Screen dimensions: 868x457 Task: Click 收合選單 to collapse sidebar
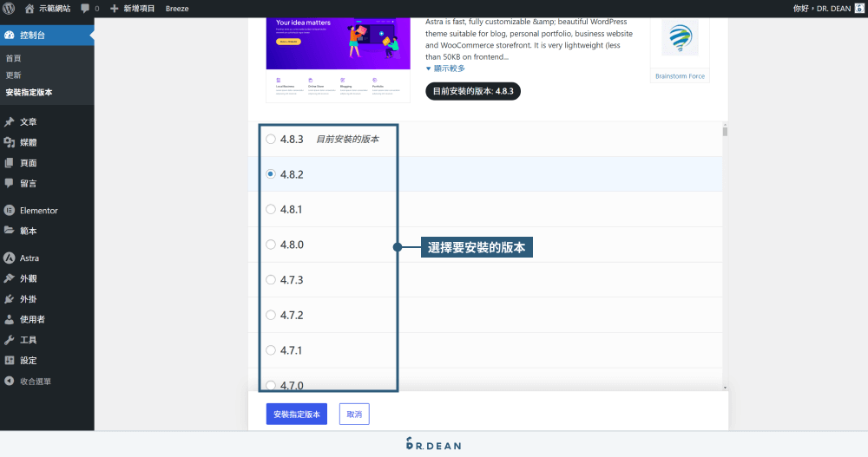click(47, 382)
